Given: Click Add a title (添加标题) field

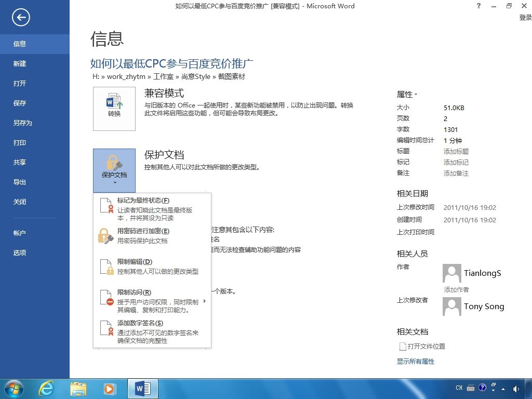Looking at the screenshot, I should (x=456, y=151).
